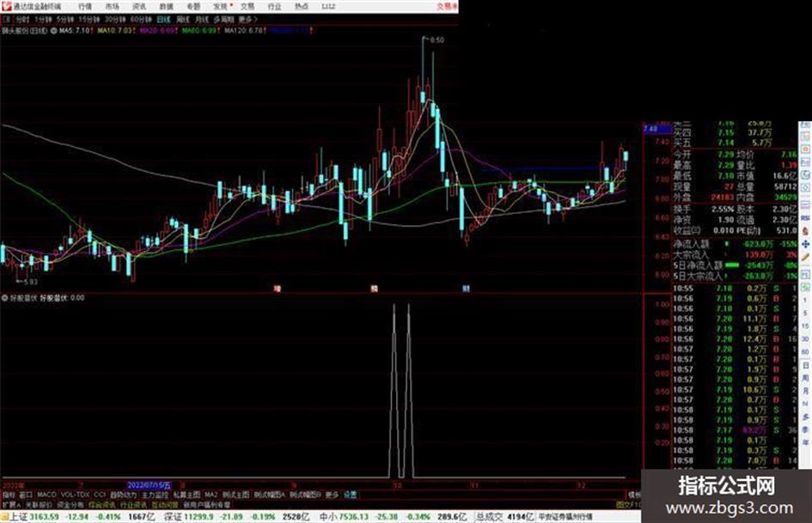Open the 数据 menu
Image resolution: width=812 pixels, height=523 pixels.
point(166,6)
